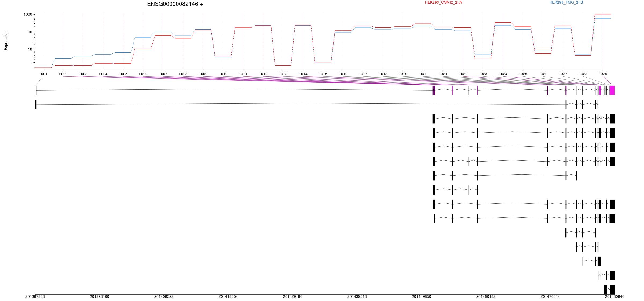The height and width of the screenshot is (301, 644).
Task: Click exon bin label E026
Action: [x=543, y=74]
